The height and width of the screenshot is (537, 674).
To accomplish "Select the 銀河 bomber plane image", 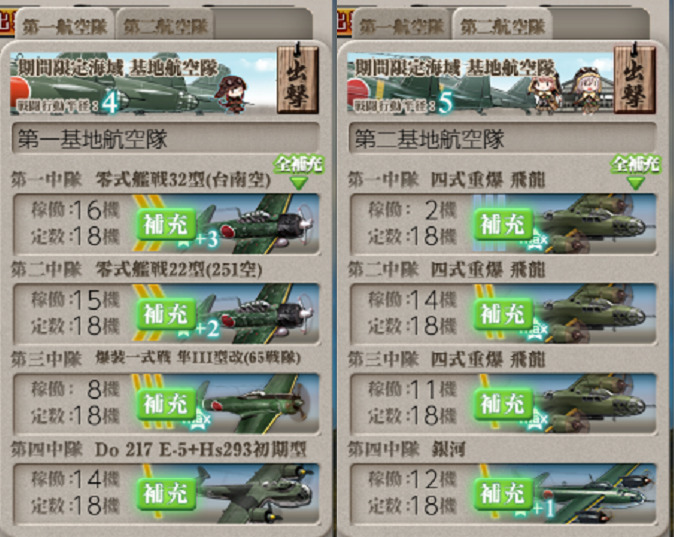I will (x=595, y=494).
